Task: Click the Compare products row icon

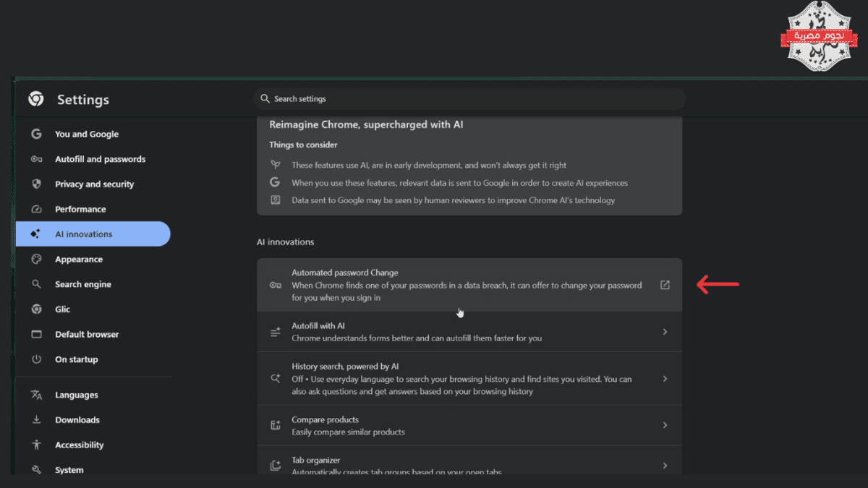Action: (275, 425)
